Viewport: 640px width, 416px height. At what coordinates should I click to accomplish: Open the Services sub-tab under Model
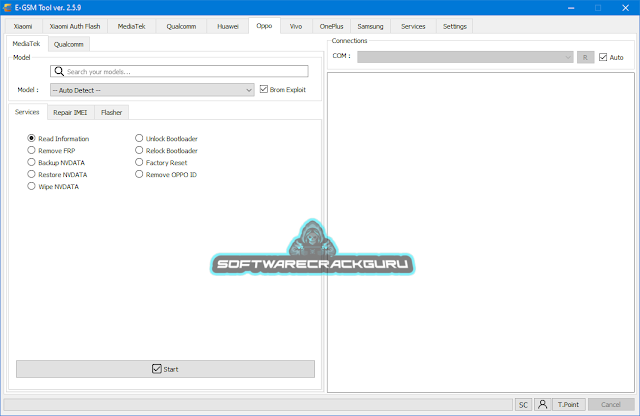[27, 112]
